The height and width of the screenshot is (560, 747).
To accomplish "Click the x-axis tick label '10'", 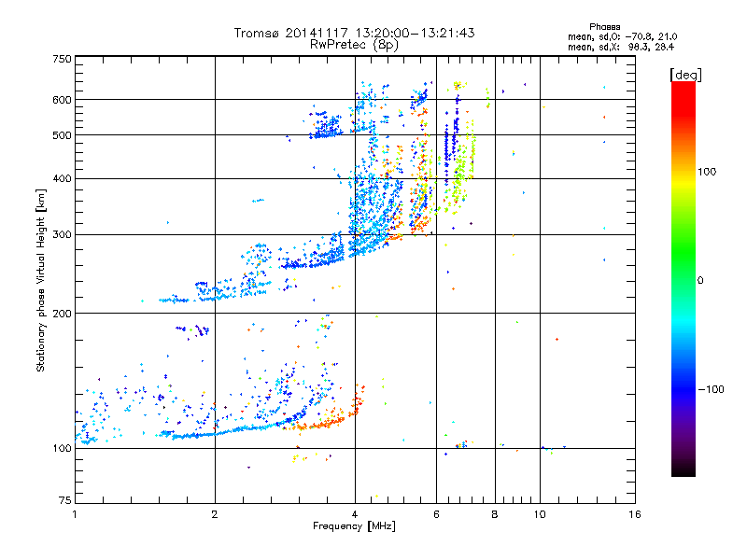I will pos(540,514).
